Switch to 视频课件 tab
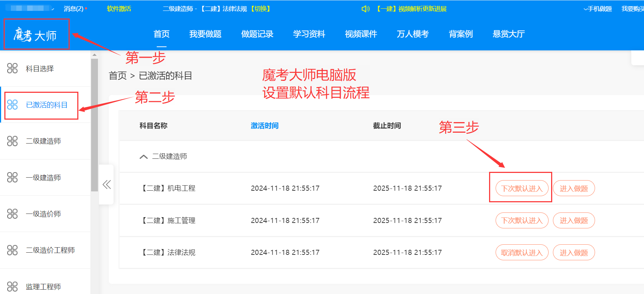 pyautogui.click(x=361, y=34)
